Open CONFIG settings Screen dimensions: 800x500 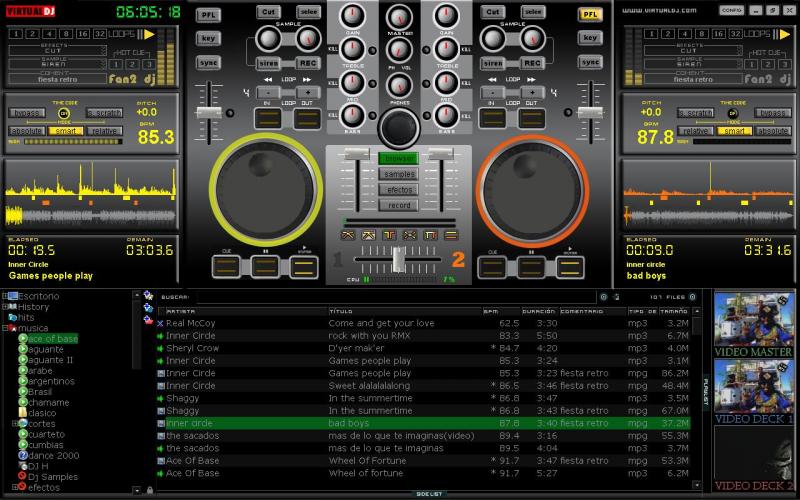click(732, 10)
